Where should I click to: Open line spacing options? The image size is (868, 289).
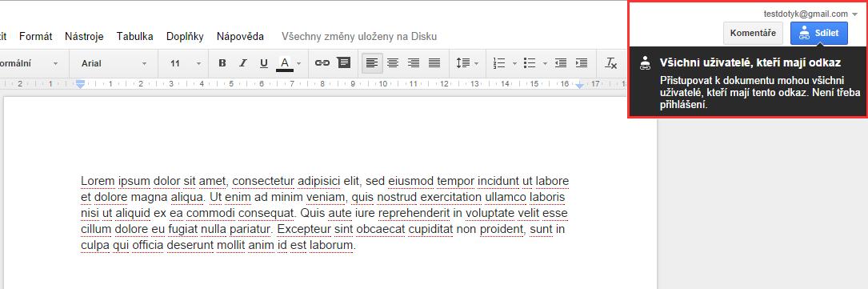pos(462,63)
